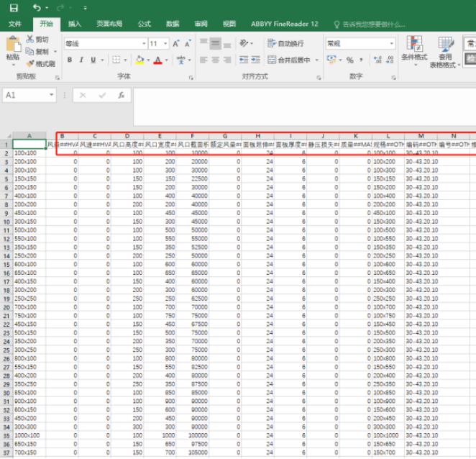Toggle bold formatting
The image size is (476, 459).
tap(70, 60)
